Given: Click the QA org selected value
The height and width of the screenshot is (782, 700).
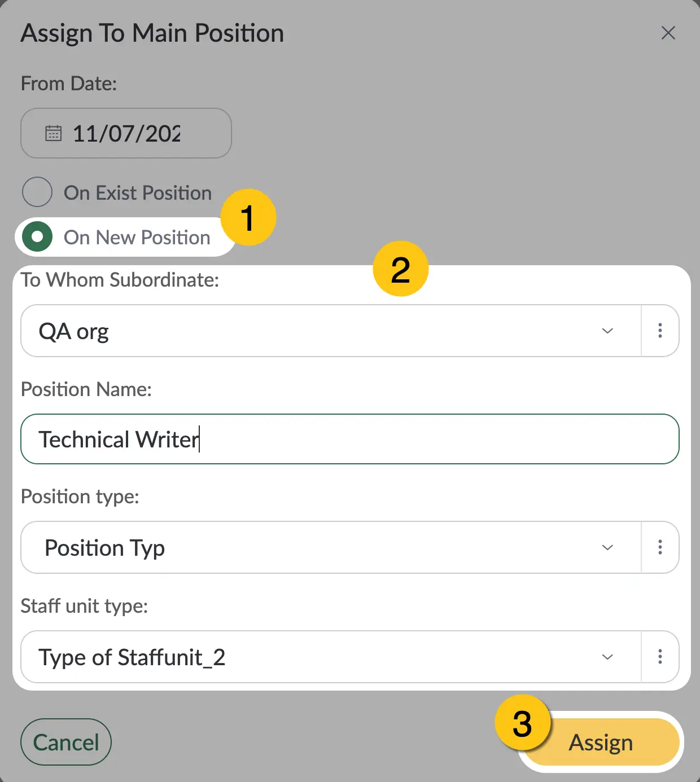Looking at the screenshot, I should [73, 331].
